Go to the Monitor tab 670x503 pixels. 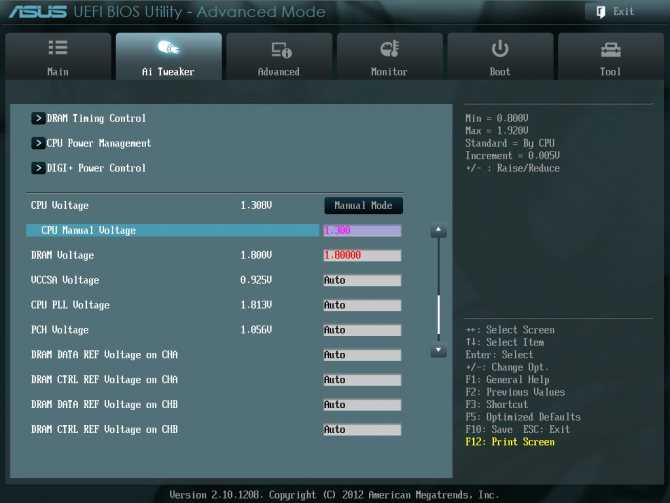(389, 56)
